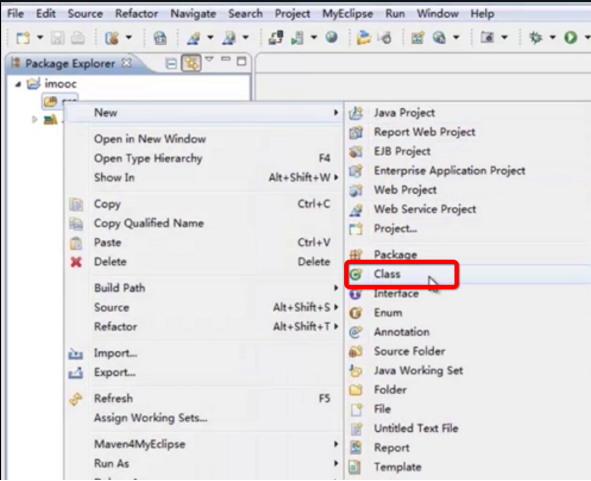Collapse the imooc project tree node
This screenshot has height=481, width=591.
(x=18, y=84)
